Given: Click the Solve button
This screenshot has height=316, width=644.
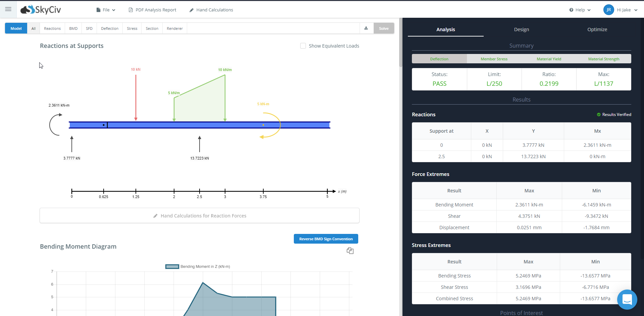Looking at the screenshot, I should pos(384,28).
